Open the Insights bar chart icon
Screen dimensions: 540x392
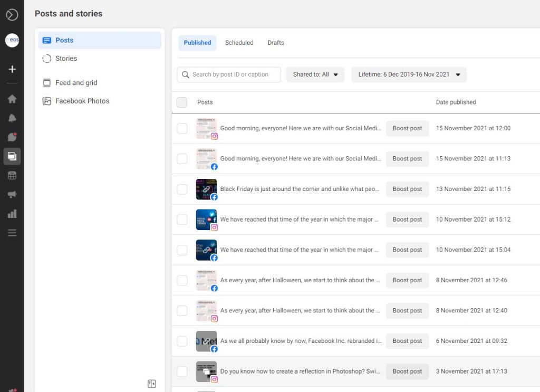pyautogui.click(x=12, y=214)
